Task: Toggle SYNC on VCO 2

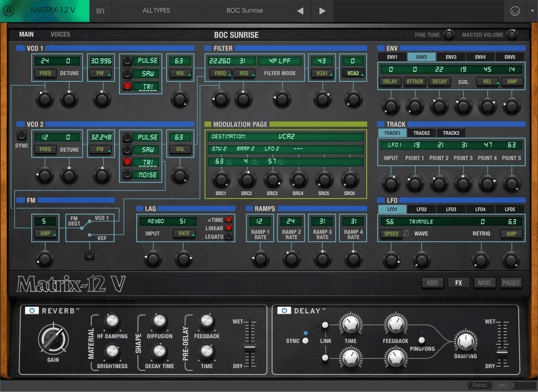Action: [21, 135]
